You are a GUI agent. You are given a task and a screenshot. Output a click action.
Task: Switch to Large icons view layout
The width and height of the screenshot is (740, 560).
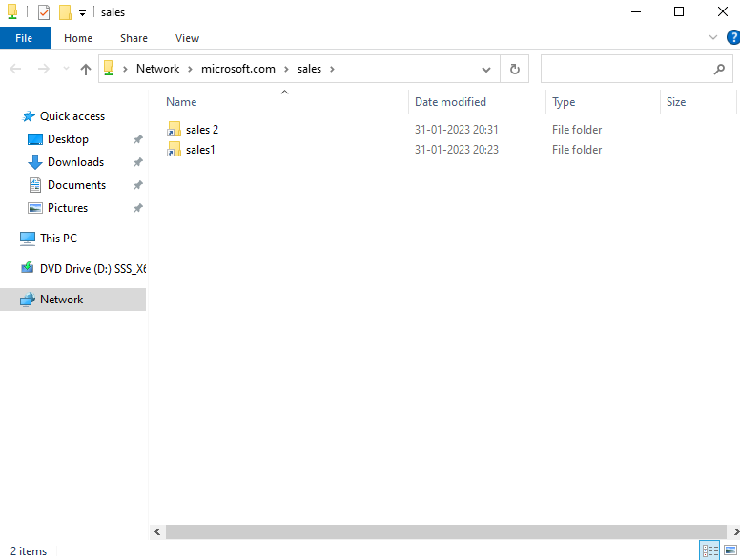[x=730, y=550]
